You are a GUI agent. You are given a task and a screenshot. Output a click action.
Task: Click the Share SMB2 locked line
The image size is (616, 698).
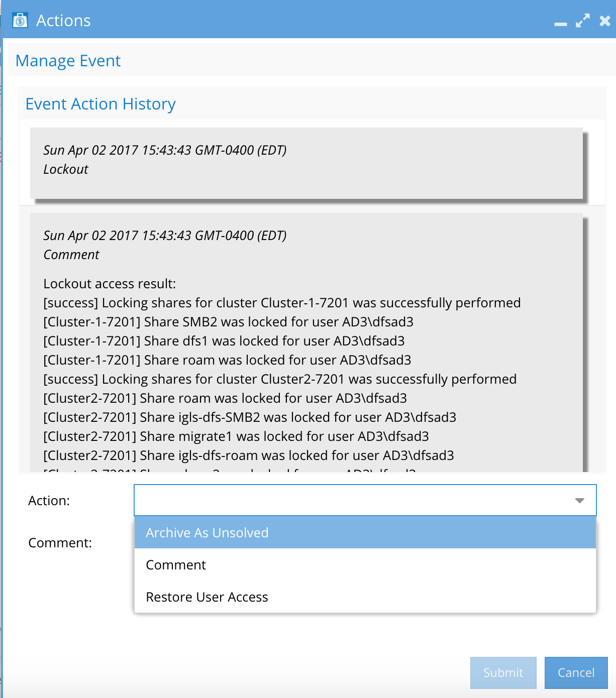(229, 322)
